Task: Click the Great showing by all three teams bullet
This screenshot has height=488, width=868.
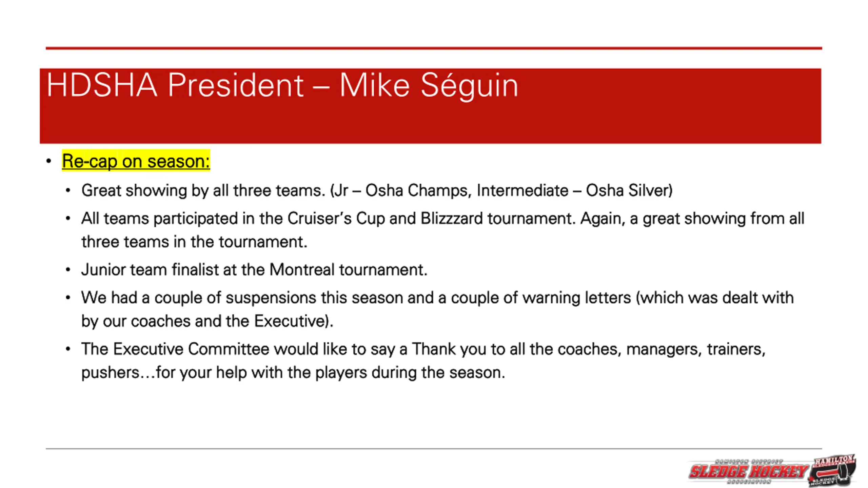Action: pos(377,190)
